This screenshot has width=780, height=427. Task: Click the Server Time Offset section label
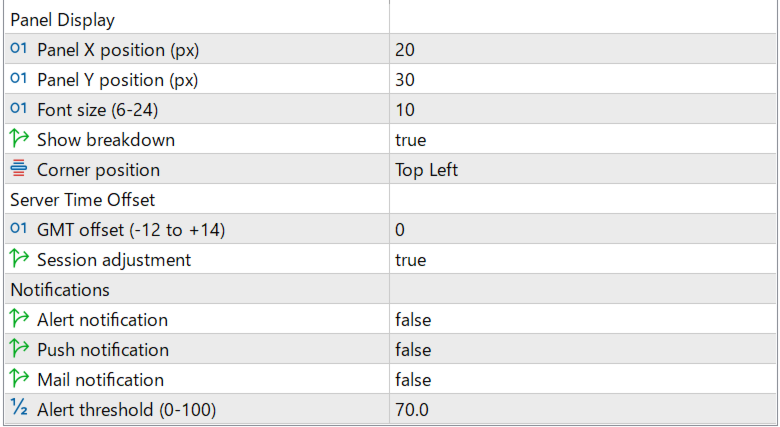pos(82,200)
